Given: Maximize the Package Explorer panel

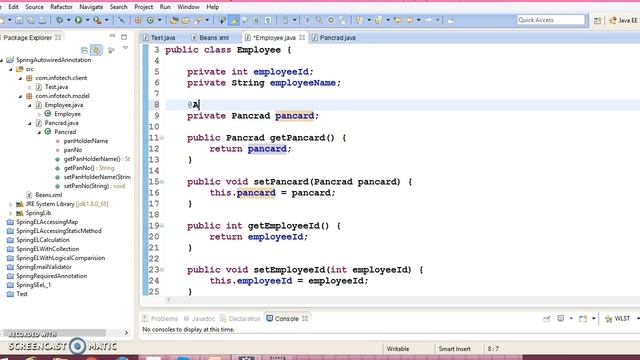Looking at the screenshot, I should 124,37.
